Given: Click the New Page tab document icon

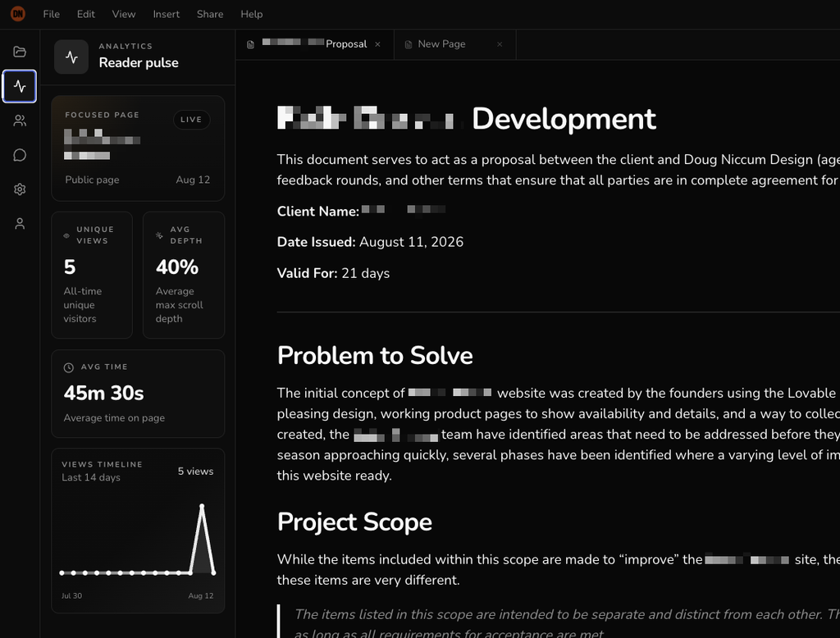Looking at the screenshot, I should click(409, 44).
